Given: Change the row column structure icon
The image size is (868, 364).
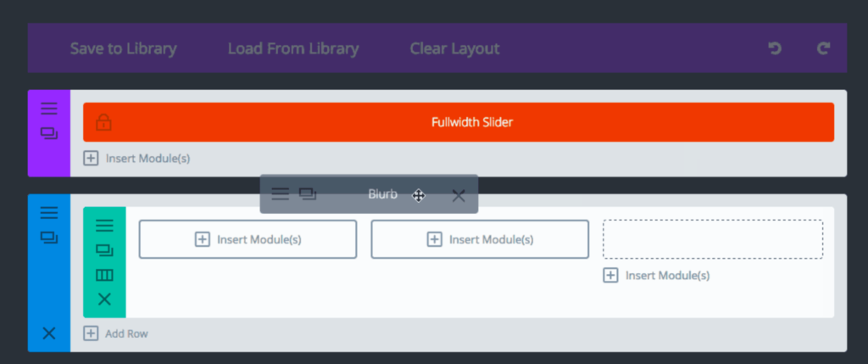Looking at the screenshot, I should (x=104, y=276).
